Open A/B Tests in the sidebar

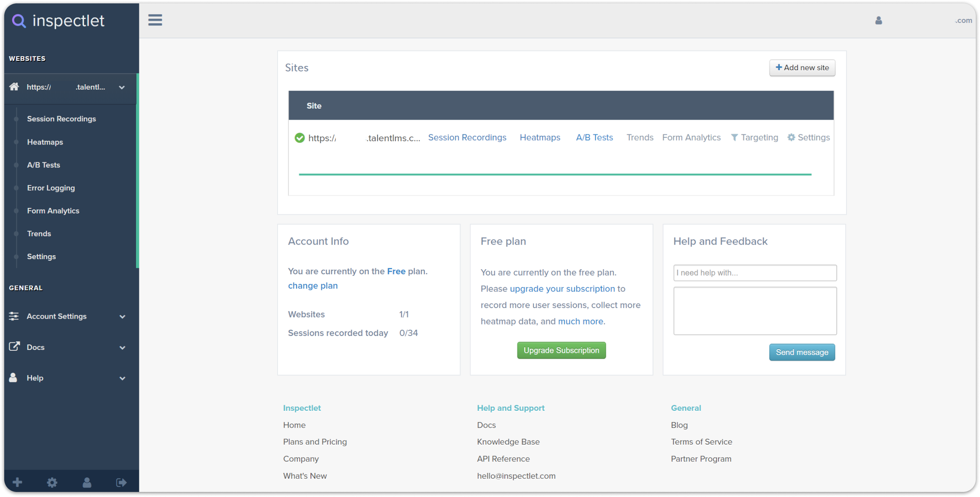[44, 165]
